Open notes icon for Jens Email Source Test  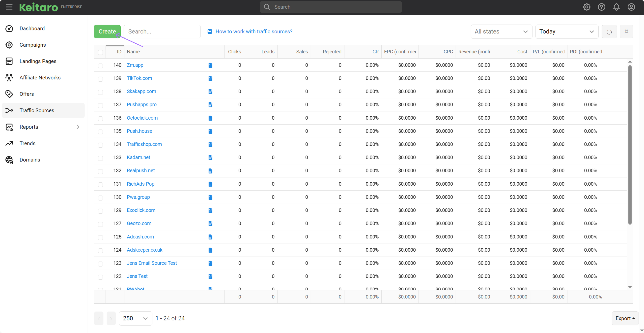pos(210,263)
